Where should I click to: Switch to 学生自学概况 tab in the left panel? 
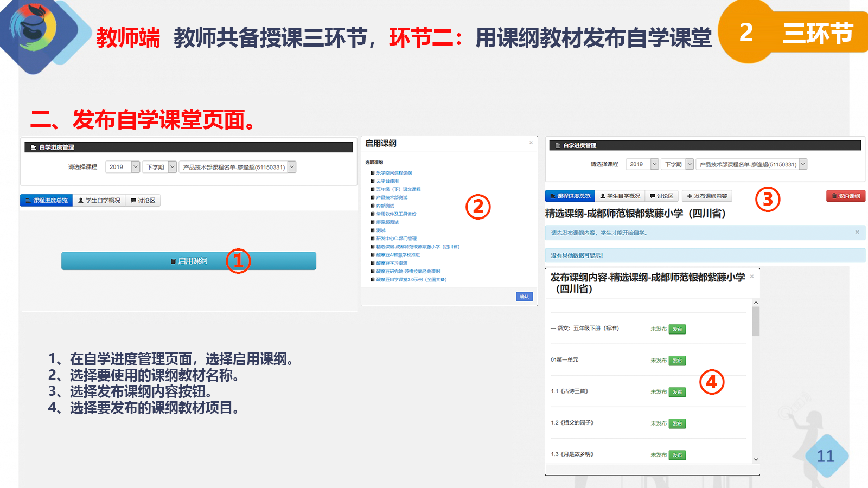point(99,201)
